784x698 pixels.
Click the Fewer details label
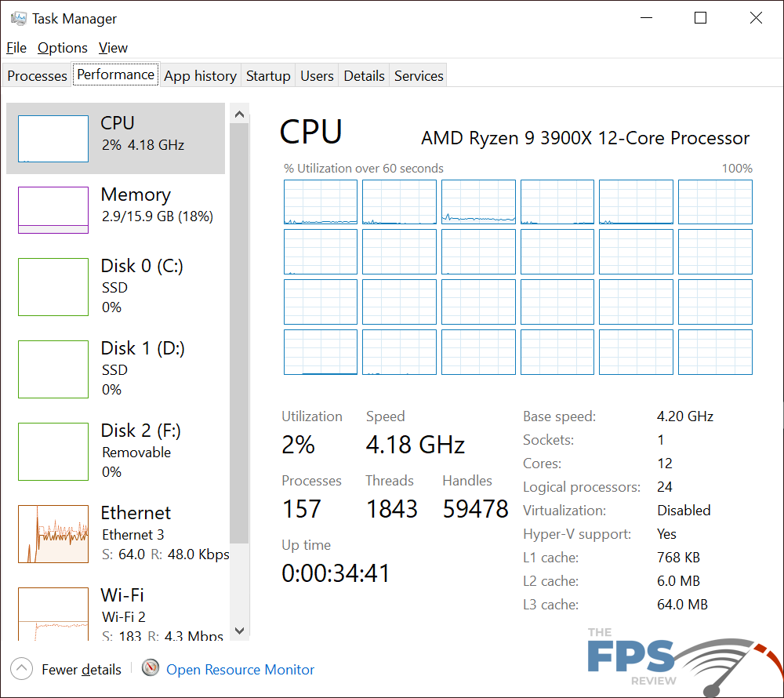(x=82, y=670)
